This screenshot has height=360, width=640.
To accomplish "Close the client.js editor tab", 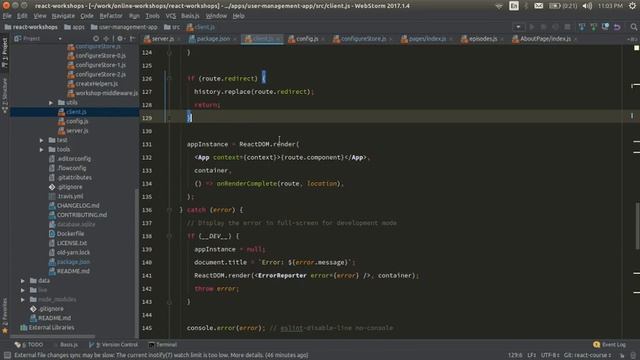I will click(278, 39).
